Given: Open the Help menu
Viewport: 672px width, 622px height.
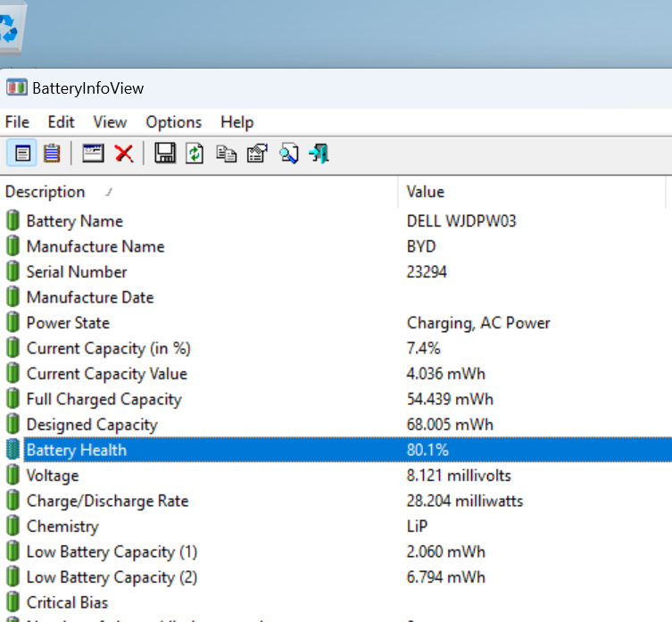Looking at the screenshot, I should tap(237, 122).
